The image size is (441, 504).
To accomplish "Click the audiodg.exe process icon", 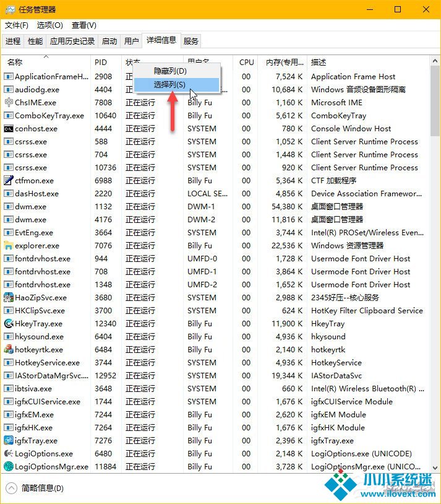I will click(x=9, y=89).
